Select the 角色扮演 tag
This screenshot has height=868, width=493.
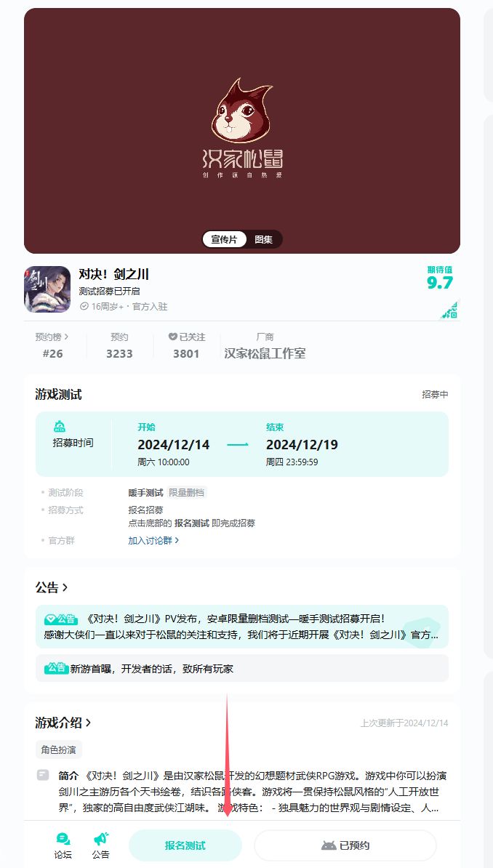(59, 750)
